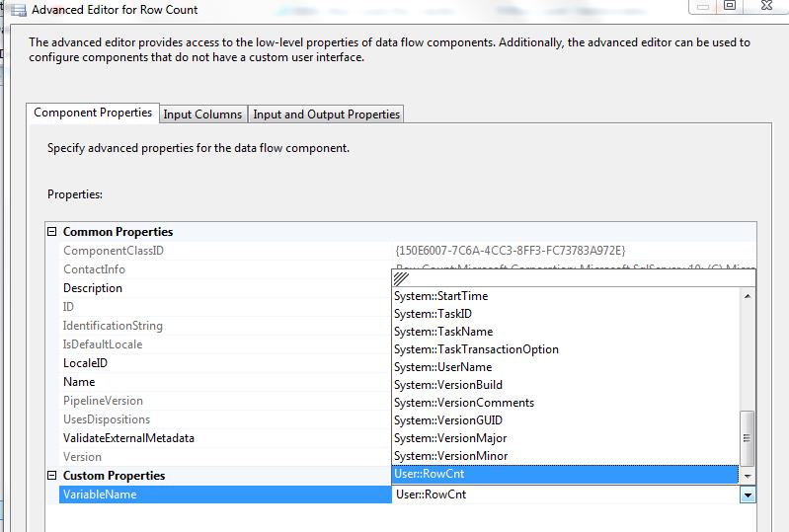
Task: Select System::VersionBuild list entry
Action: point(447,385)
